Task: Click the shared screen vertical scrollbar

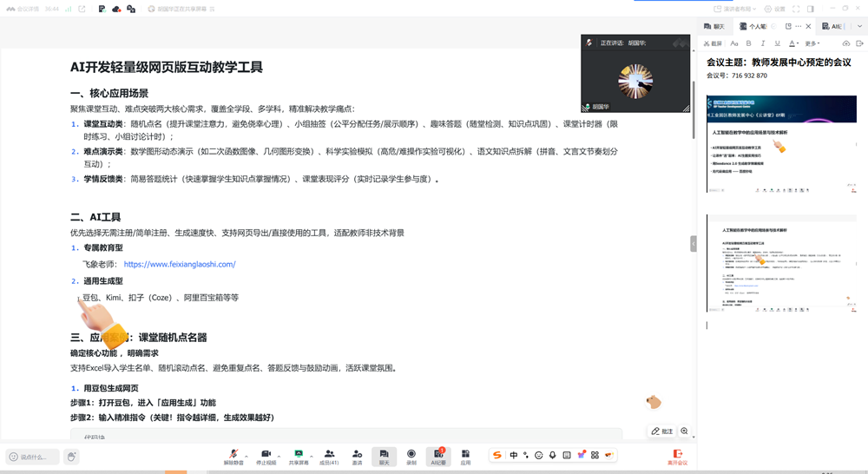Action: (x=693, y=109)
